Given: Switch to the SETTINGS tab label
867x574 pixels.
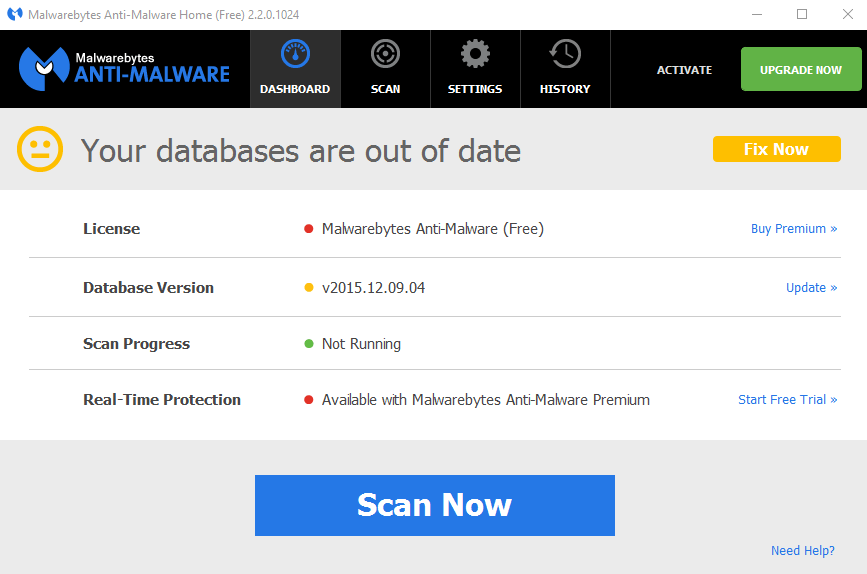Looking at the screenshot, I should (475, 89).
